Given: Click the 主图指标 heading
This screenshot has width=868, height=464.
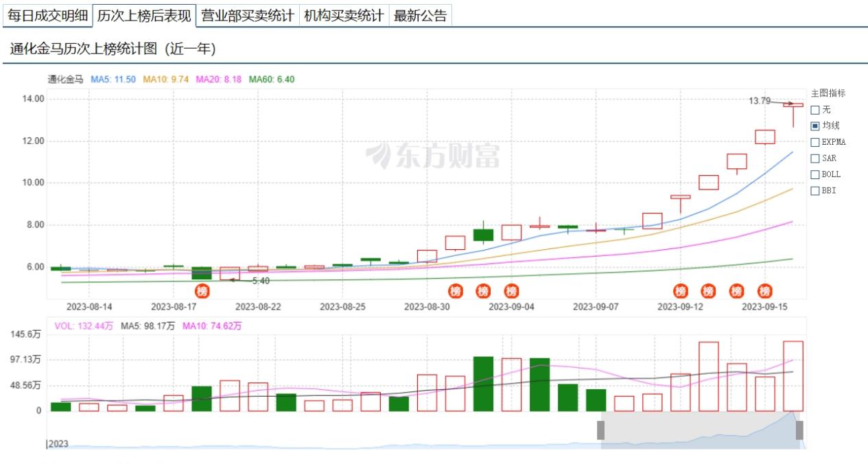Looking at the screenshot, I should 828,93.
